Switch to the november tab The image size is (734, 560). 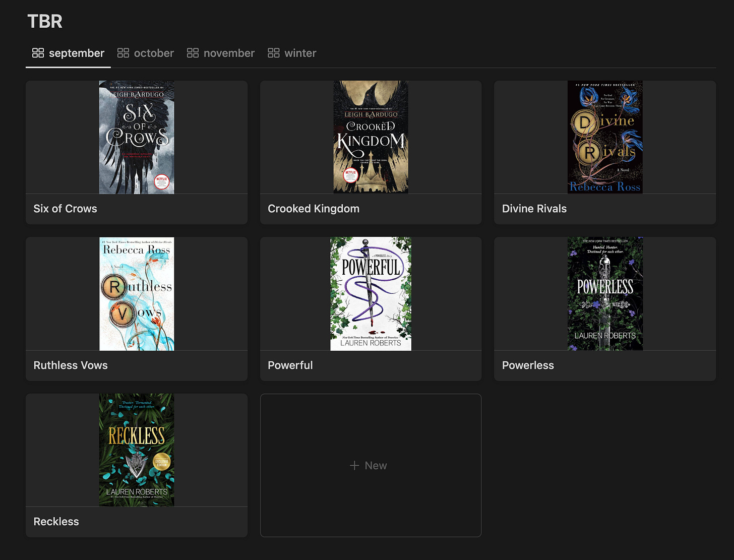point(220,53)
